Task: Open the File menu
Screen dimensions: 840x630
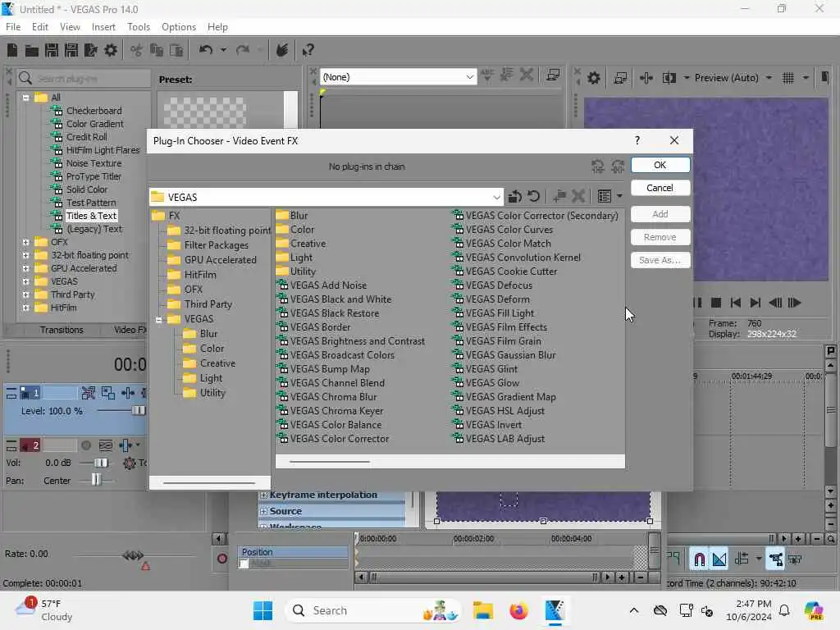Action: point(13,27)
